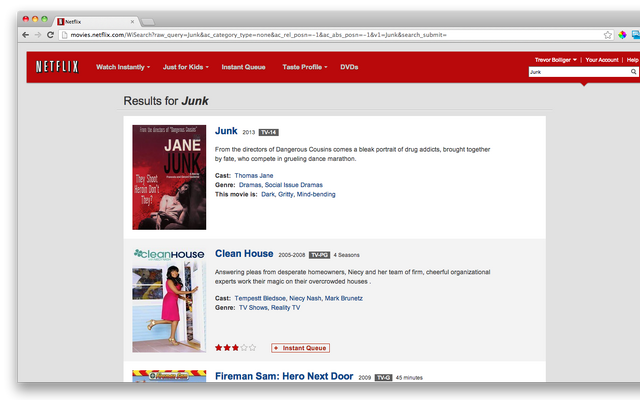The width and height of the screenshot is (640, 400).
Task: Rate Clean House two stars
Action: [227, 348]
